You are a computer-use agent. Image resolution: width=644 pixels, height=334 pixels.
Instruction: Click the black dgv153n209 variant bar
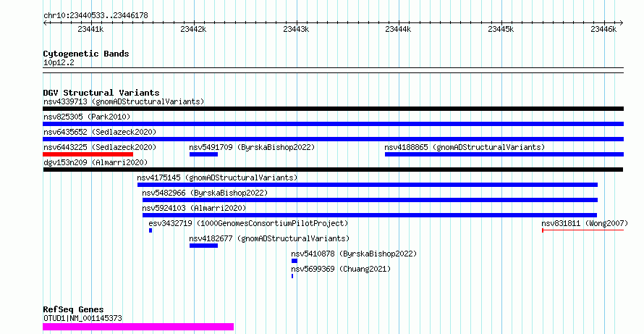[333, 170]
